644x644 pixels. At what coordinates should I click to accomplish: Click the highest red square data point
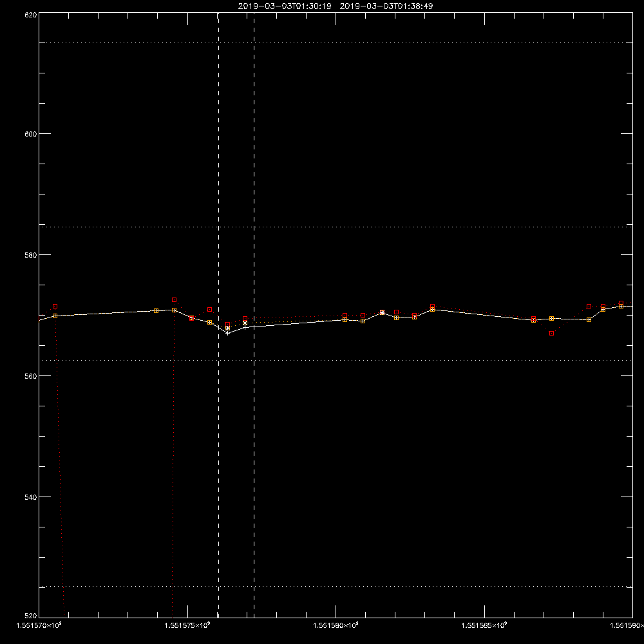[x=174, y=300]
